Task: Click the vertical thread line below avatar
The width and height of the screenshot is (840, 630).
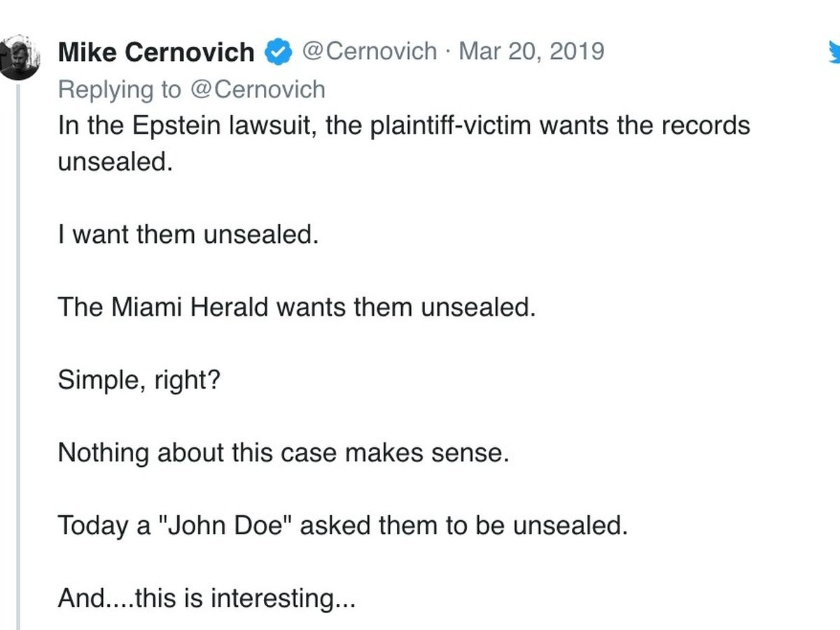Action: tap(19, 350)
